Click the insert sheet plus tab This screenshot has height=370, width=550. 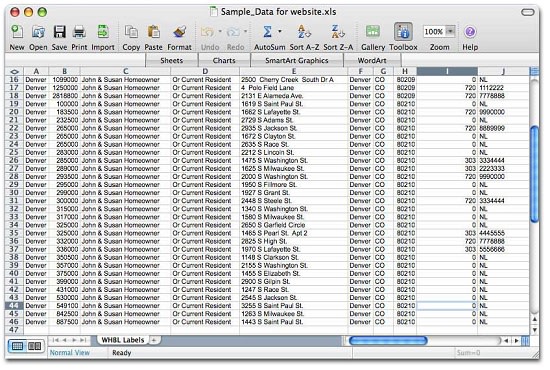154,339
